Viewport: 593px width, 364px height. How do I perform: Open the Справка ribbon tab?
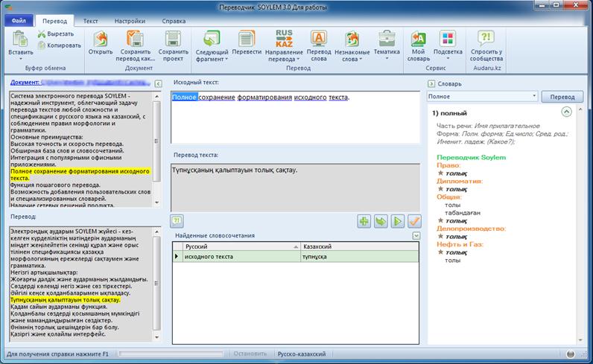[x=174, y=22]
